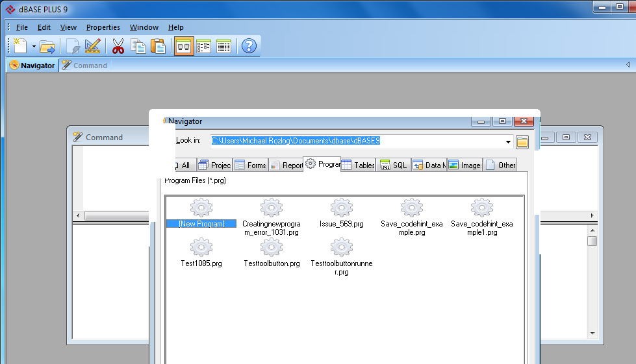Select the Testtoolbutton.prg gear icon
Screen dimensions: 636x364
pos(272,247)
